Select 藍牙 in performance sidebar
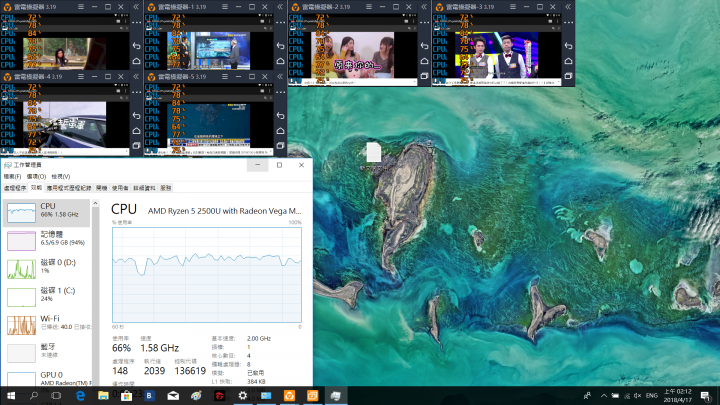Viewport: 720px width, 405px height. 46,353
